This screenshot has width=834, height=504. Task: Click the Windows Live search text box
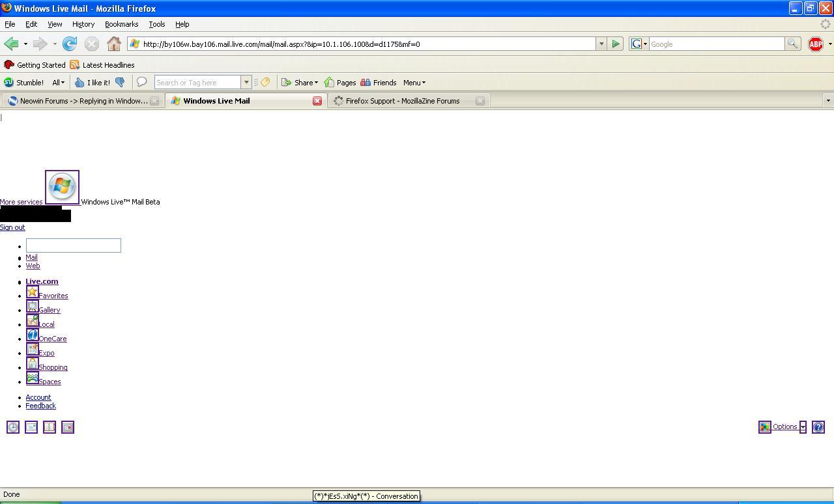point(74,245)
